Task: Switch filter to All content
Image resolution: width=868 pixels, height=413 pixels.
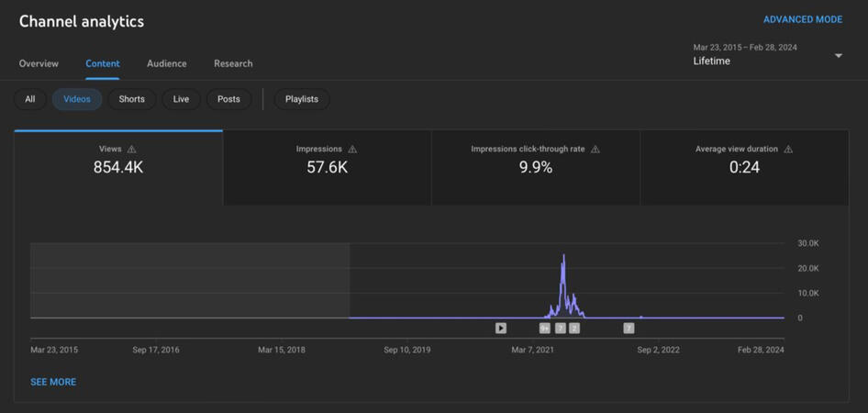Action: 30,99
